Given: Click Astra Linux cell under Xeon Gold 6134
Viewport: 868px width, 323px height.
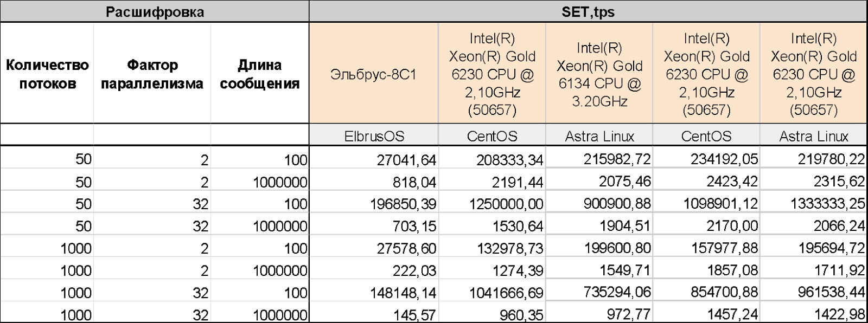Looking at the screenshot, I should [x=599, y=135].
